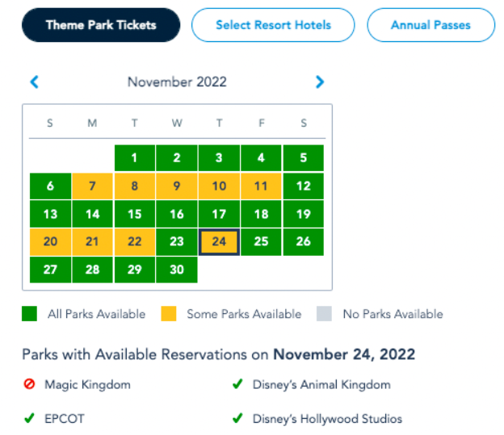504x435 pixels.
Task: Click the green checkmark beside EPCOT
Action: (x=29, y=419)
